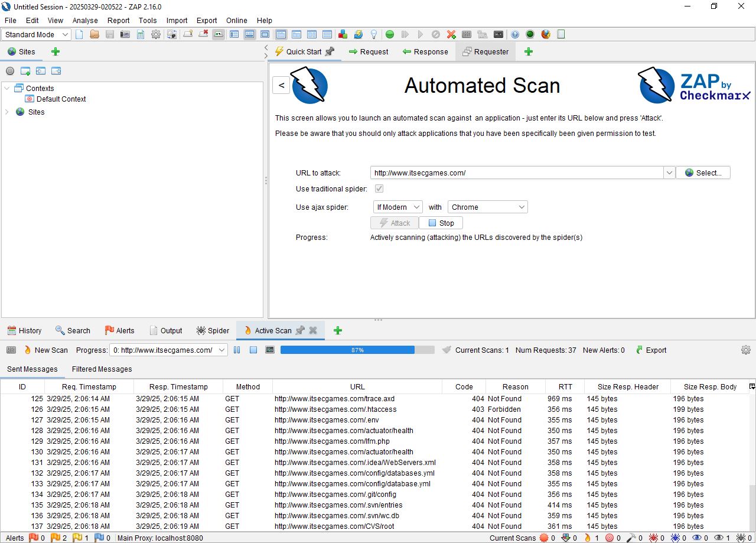Show scan progress details monitor icon
The height and width of the screenshot is (543, 756).
[270, 350]
